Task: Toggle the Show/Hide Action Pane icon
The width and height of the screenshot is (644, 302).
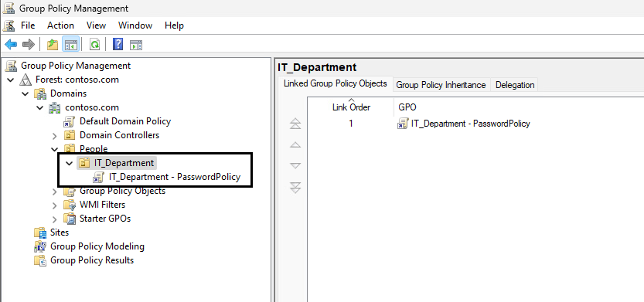Action: tap(136, 45)
